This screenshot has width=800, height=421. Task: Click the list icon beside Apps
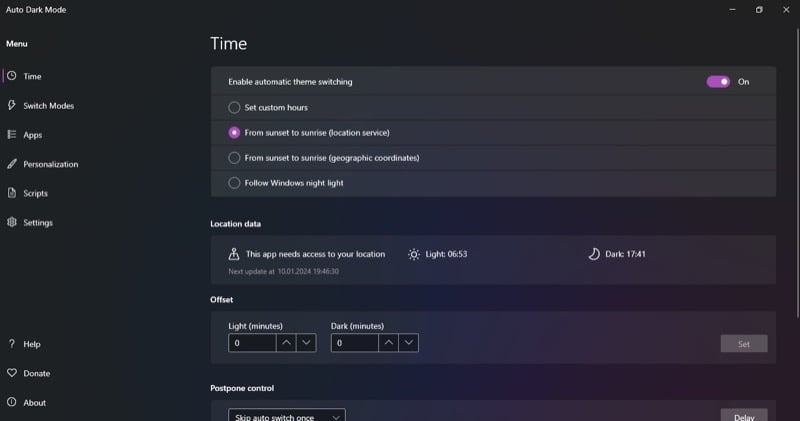tap(12, 134)
